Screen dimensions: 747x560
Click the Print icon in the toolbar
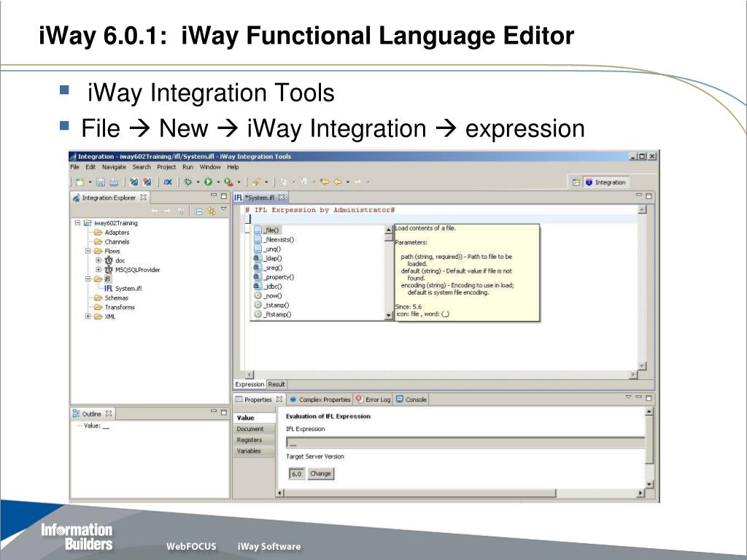114,182
